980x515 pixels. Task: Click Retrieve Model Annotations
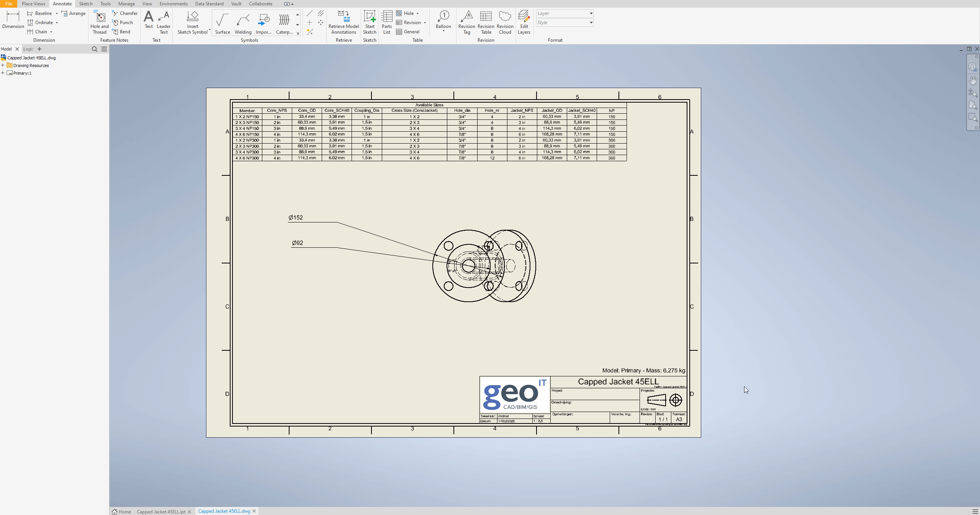344,22
